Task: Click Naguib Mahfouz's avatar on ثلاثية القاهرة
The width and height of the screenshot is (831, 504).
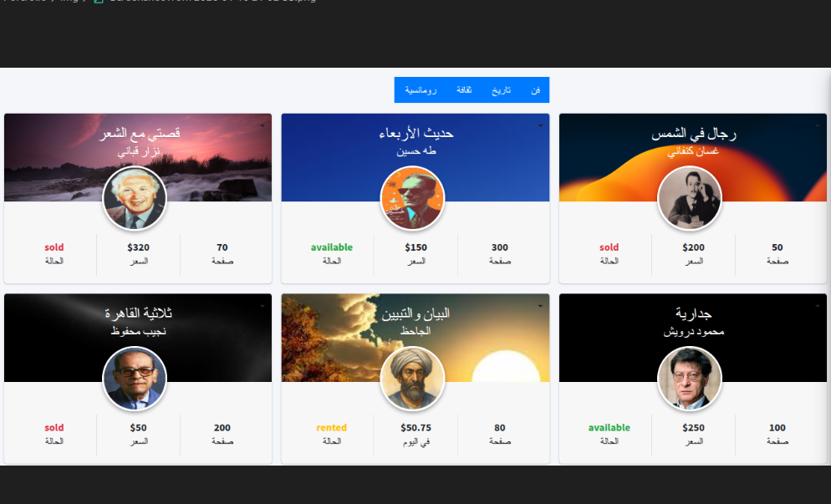Action: (x=135, y=378)
